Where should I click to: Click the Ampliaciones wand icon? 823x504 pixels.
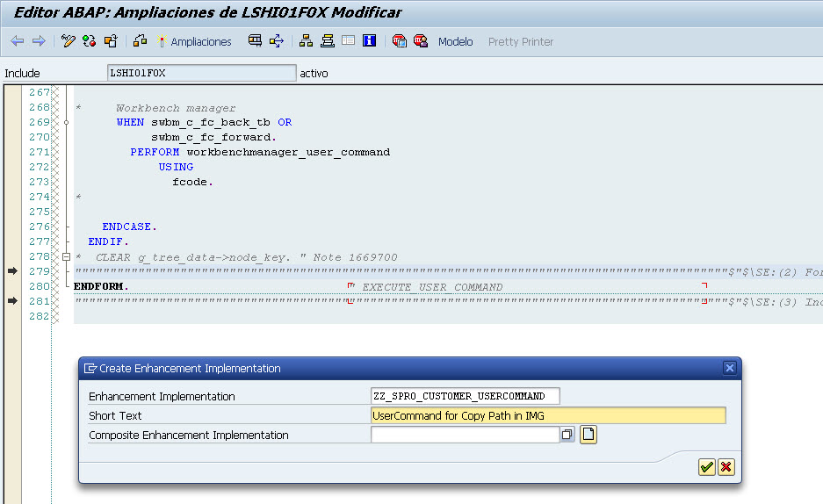tap(162, 41)
